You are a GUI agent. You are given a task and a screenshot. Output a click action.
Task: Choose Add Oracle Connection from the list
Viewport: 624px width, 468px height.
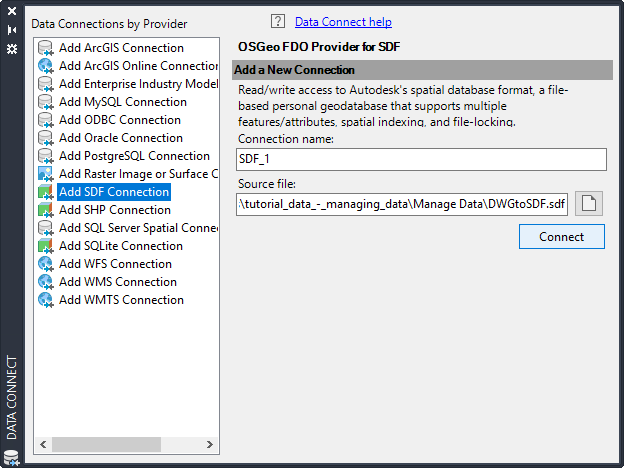(120, 138)
